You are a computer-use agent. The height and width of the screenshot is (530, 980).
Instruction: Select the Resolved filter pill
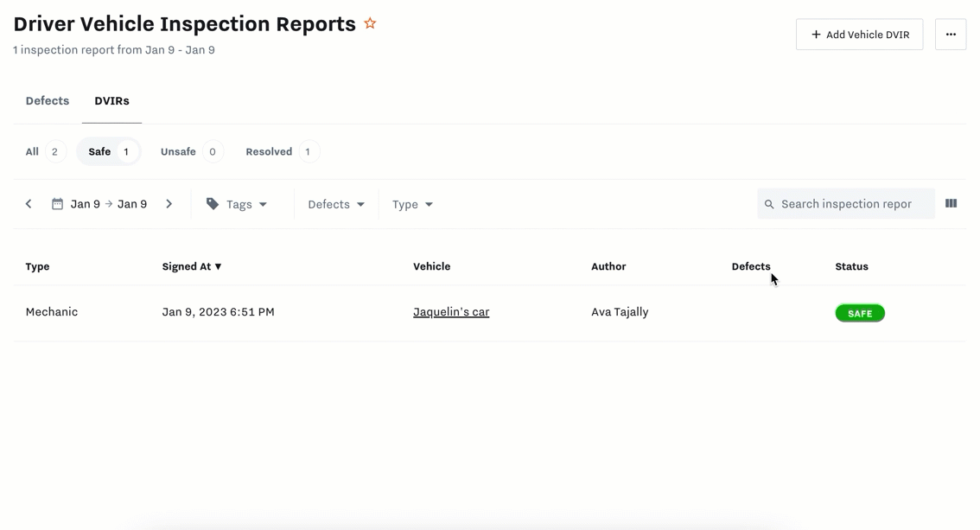[281, 152]
